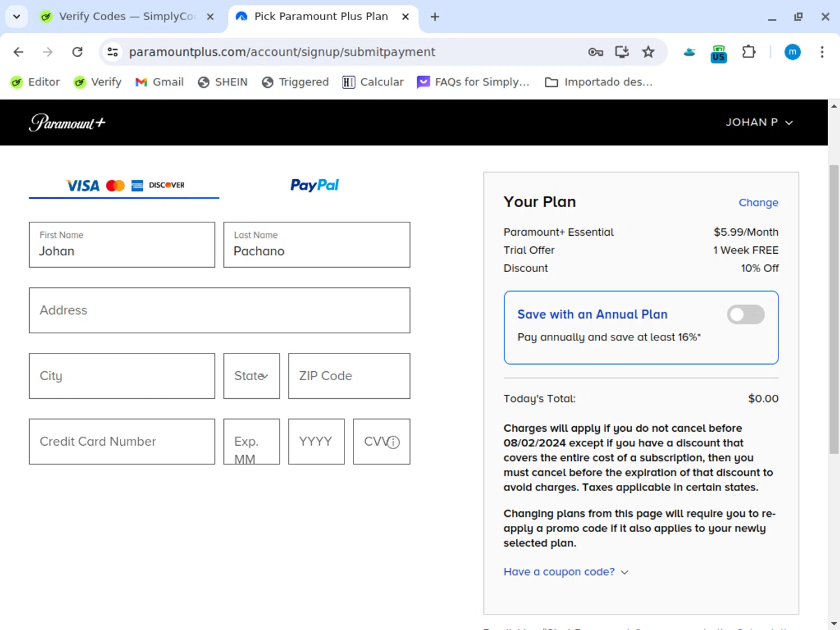Switch to the PayPal payment tab
Image resolution: width=840 pixels, height=630 pixels.
click(314, 185)
